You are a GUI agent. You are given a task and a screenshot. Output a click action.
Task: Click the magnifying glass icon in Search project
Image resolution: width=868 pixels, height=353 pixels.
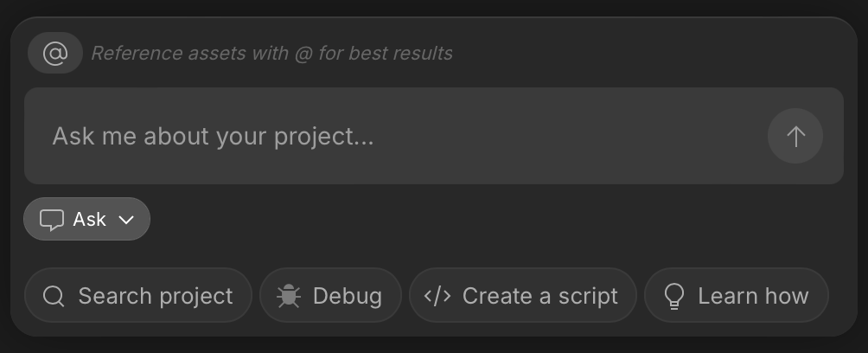54,296
